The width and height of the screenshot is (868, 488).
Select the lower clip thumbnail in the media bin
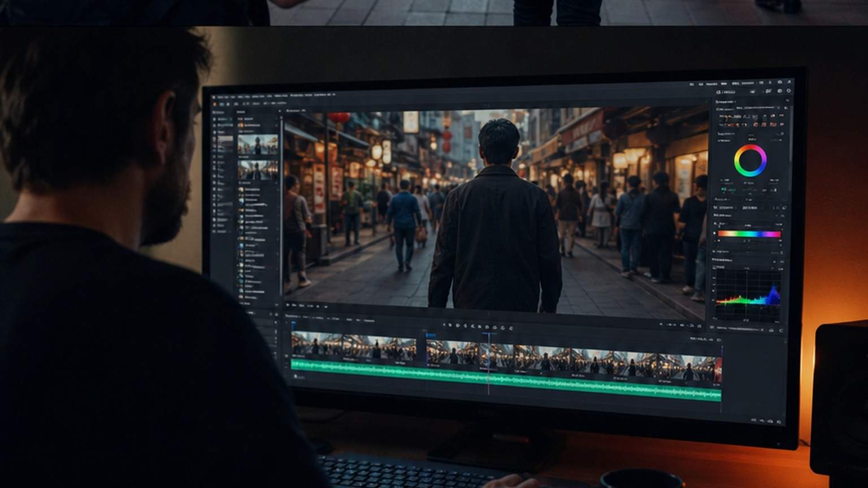tap(258, 170)
